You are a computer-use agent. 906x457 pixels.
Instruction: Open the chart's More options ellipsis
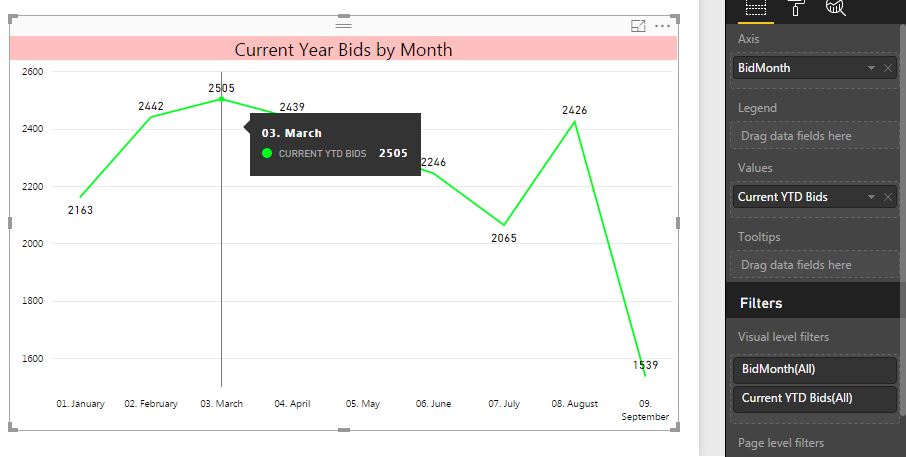(x=662, y=26)
